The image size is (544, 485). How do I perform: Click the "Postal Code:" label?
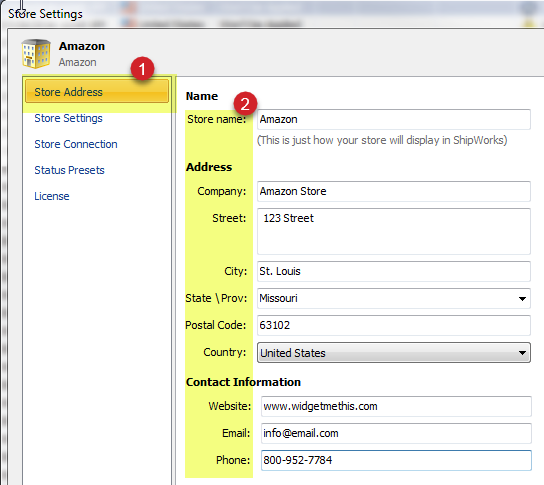[x=215, y=325]
